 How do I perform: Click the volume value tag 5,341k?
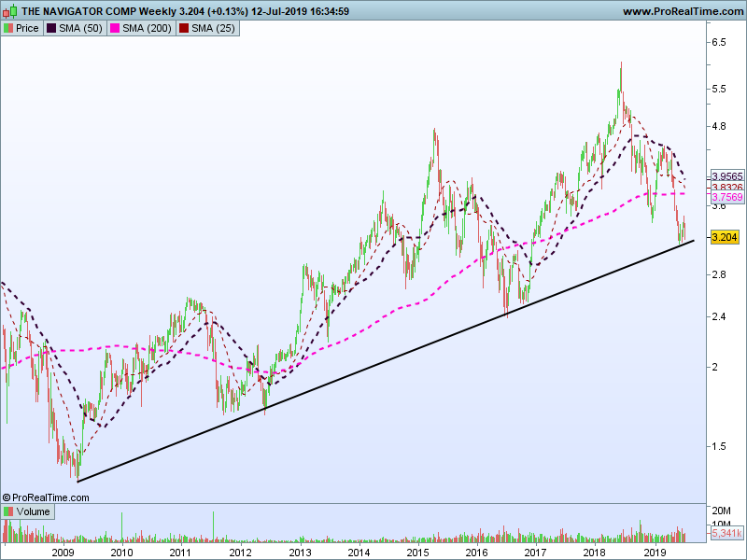[727, 533]
